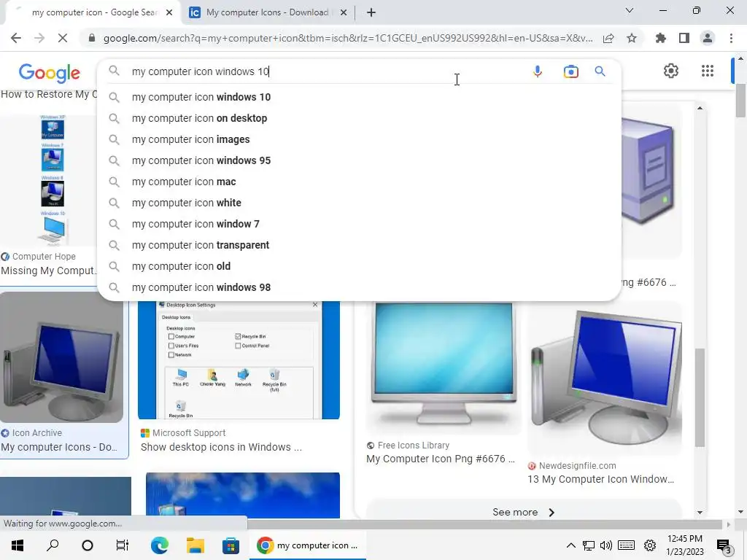
Task: Open the Windows Start menu
Action: [x=18, y=545]
